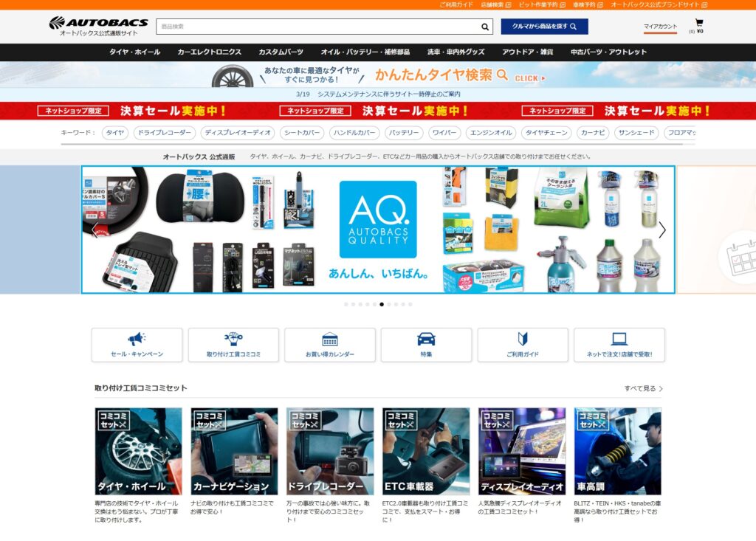Open the カーエレクトロニクス menu
This screenshot has width=756, height=541.
pos(209,52)
